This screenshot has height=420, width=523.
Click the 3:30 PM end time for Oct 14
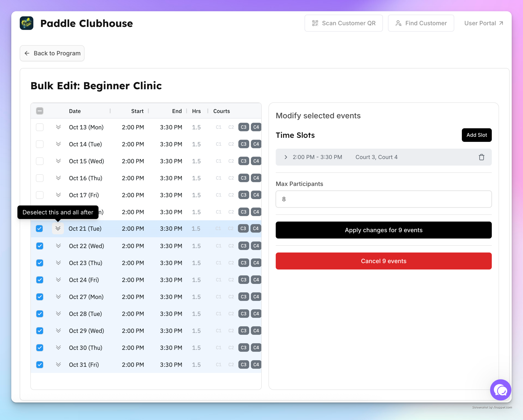coord(171,144)
